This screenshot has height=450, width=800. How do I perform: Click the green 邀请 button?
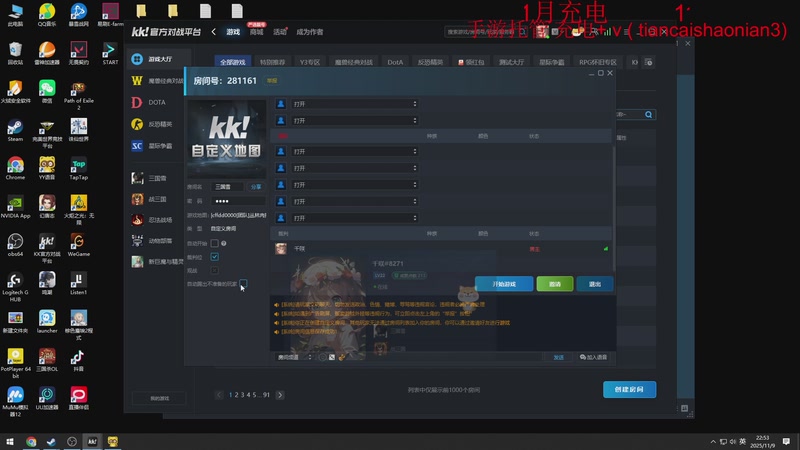(x=555, y=284)
